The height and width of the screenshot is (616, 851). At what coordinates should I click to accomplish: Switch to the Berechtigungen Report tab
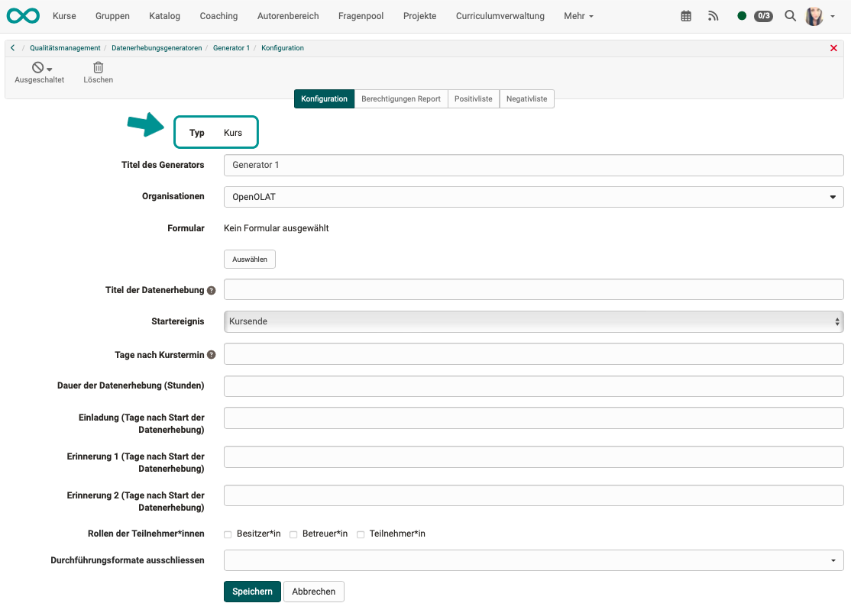click(401, 98)
